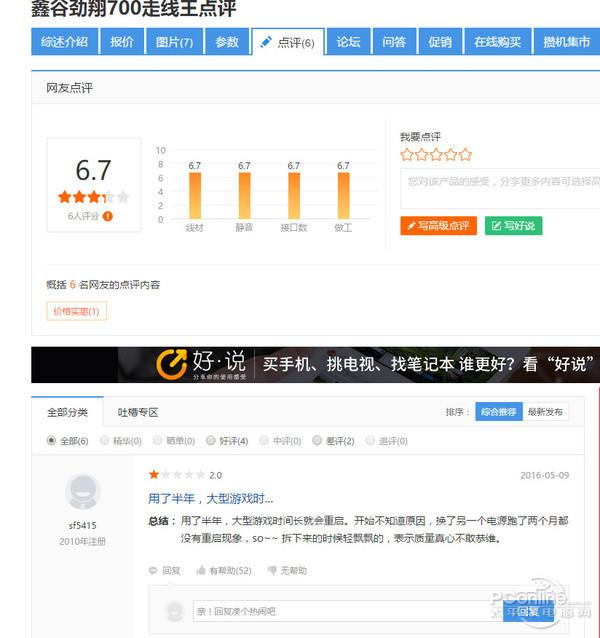Image resolution: width=600 pixels, height=638 pixels.
Task: Open the 在线购买 tab
Action: 497,41
